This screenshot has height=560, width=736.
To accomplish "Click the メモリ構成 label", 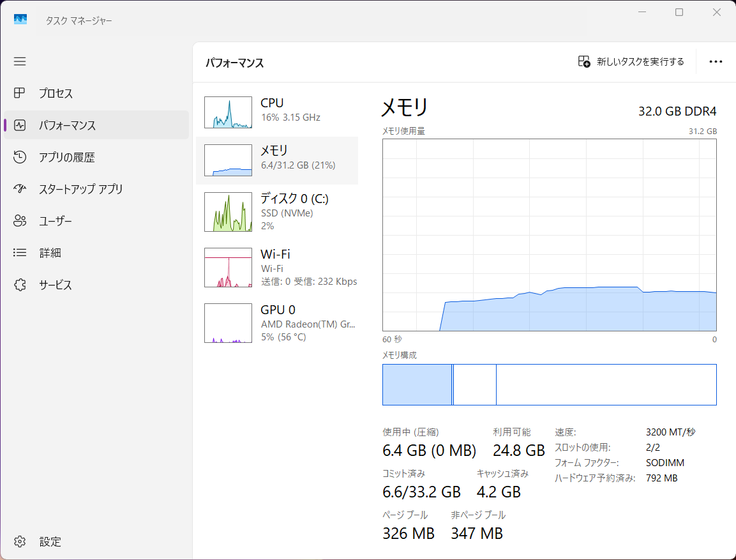I will coord(400,355).
